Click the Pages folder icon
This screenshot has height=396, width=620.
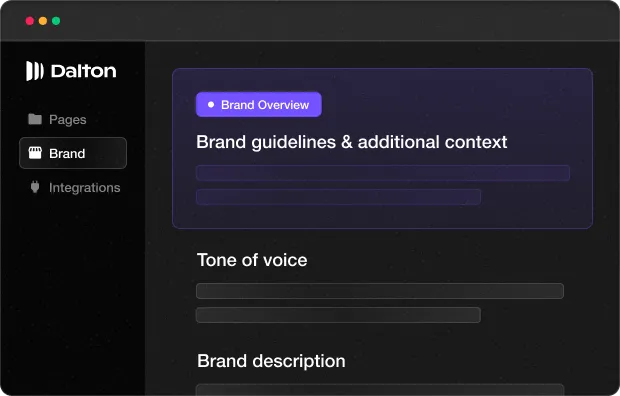tap(35, 119)
